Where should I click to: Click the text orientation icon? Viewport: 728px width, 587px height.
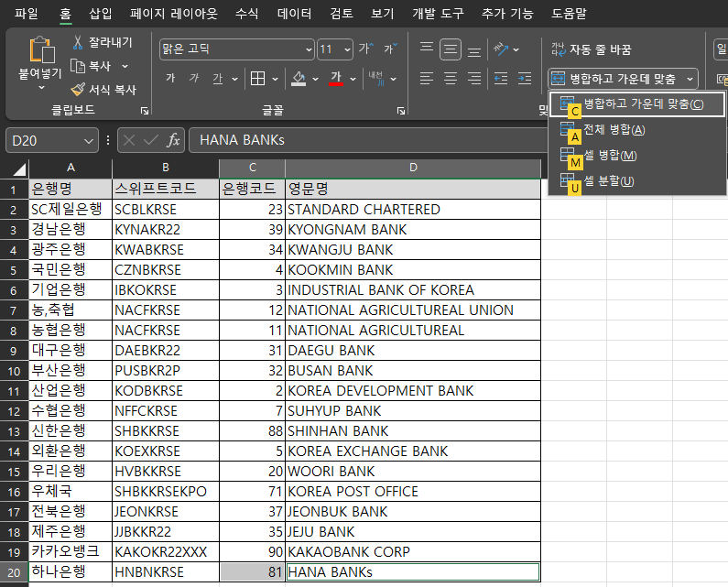point(501,49)
